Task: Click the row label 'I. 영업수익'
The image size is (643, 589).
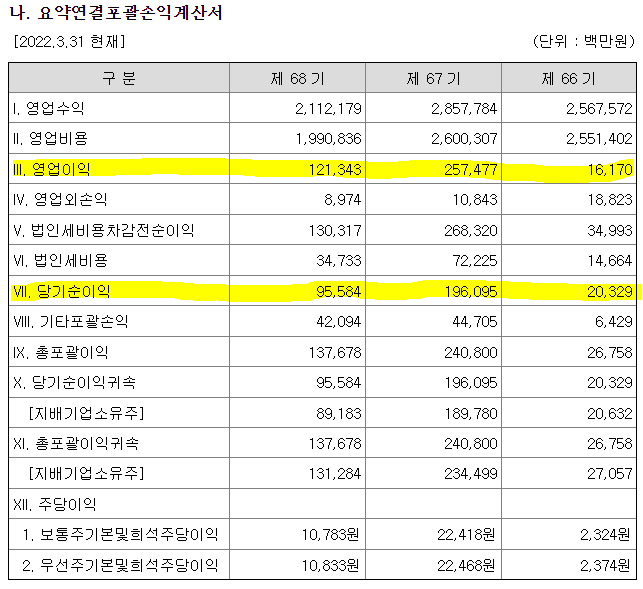Action: click(49, 109)
